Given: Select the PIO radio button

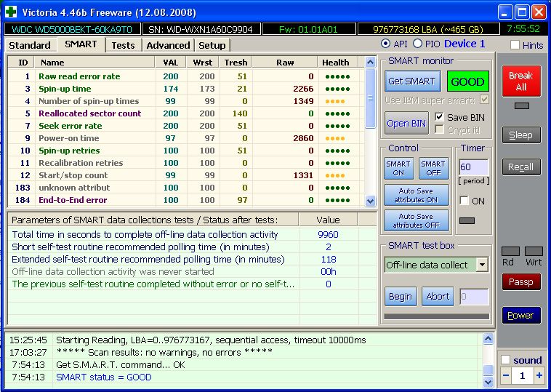Looking at the screenshot, I should tap(417, 44).
